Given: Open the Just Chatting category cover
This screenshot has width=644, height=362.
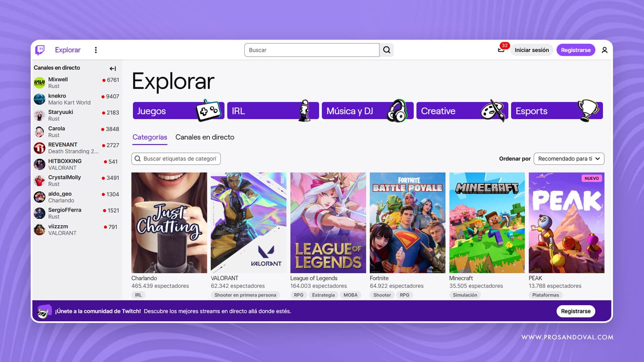Looking at the screenshot, I should pyautogui.click(x=169, y=223).
